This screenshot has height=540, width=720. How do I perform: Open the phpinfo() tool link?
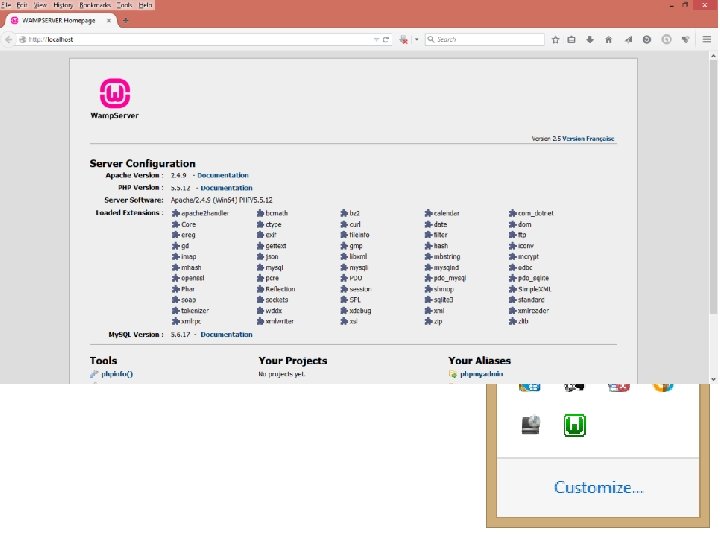117,374
